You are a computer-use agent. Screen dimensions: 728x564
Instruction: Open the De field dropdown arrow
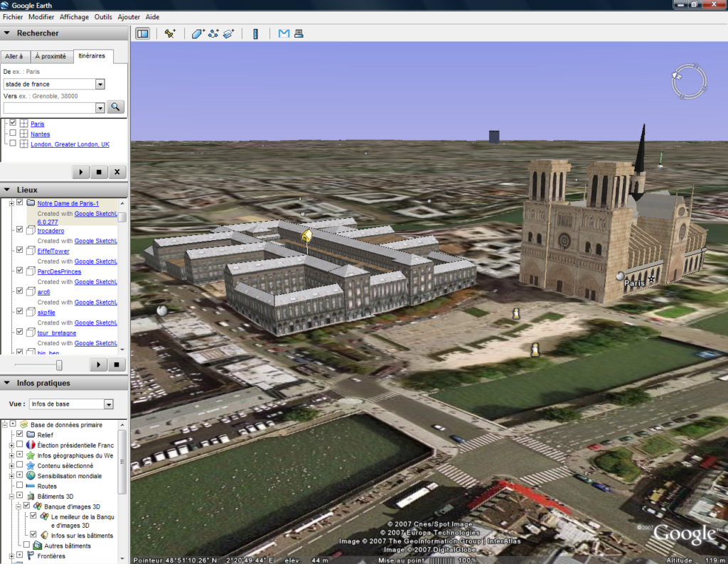pyautogui.click(x=100, y=84)
